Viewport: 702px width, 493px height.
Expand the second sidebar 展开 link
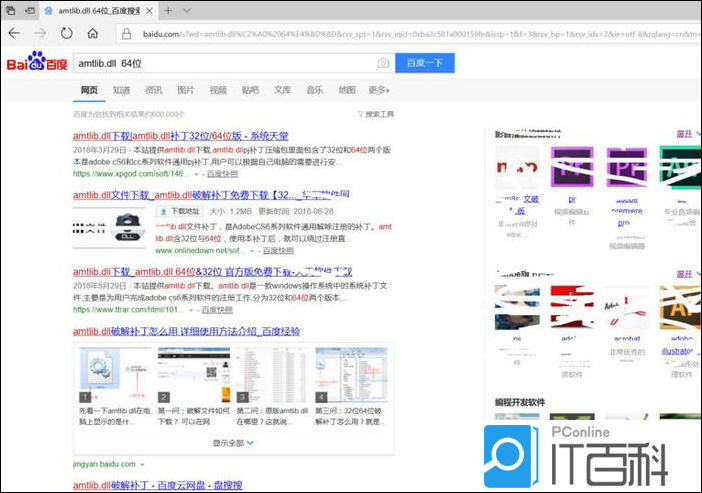click(684, 274)
